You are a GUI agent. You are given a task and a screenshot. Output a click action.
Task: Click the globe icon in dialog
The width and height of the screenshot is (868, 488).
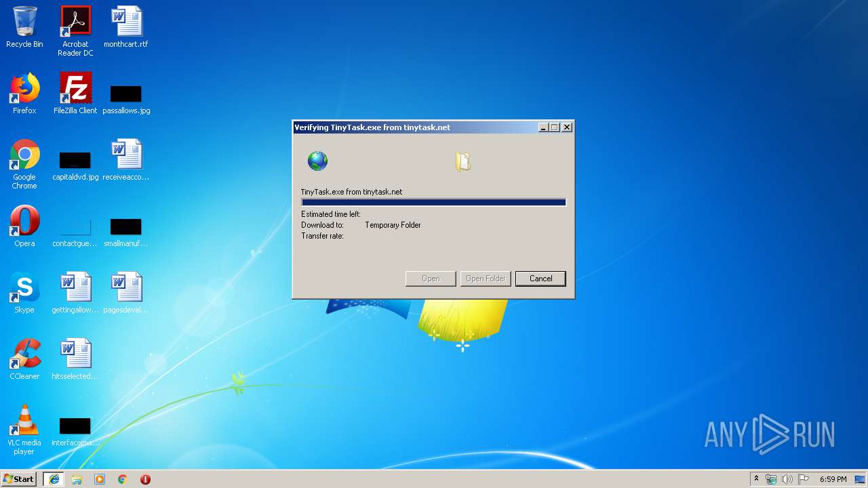[x=317, y=161]
